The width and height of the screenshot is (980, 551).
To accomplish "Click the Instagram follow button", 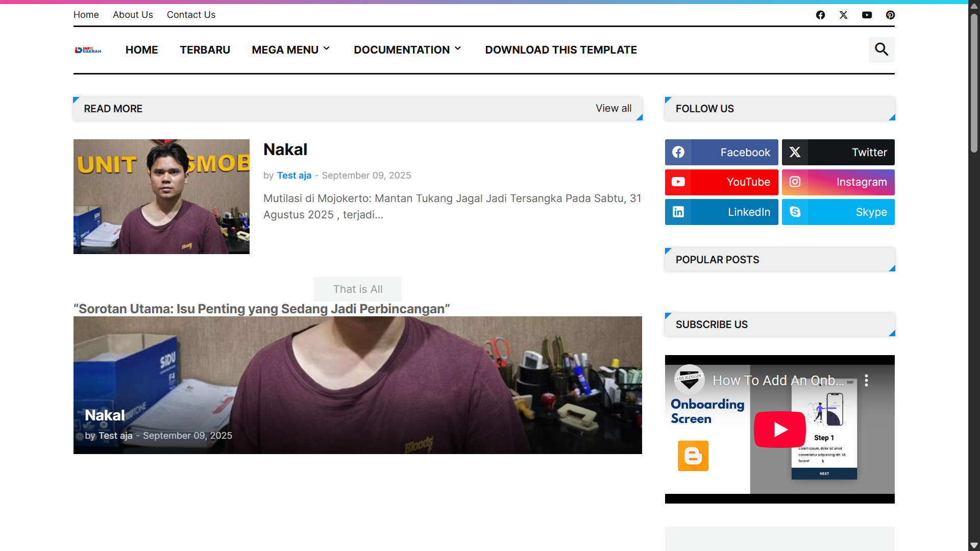I will click(x=838, y=182).
